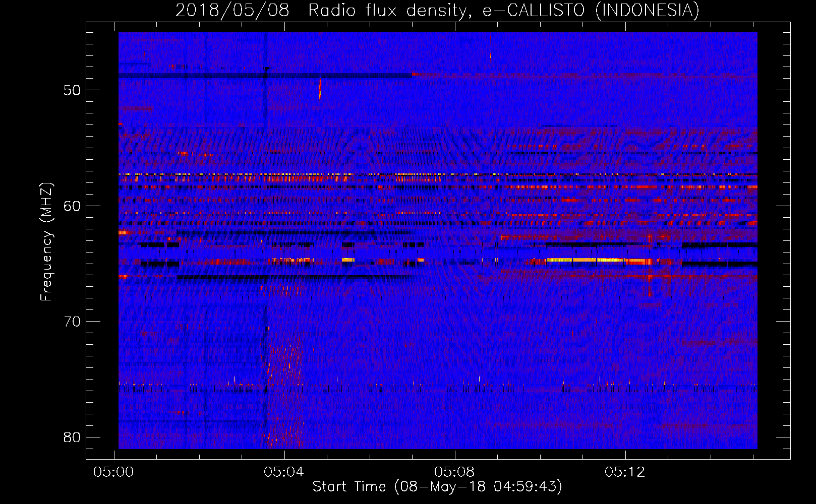Screen dimensions: 816x504
Task: Click the 60 frequency tick label
Action: (72, 206)
